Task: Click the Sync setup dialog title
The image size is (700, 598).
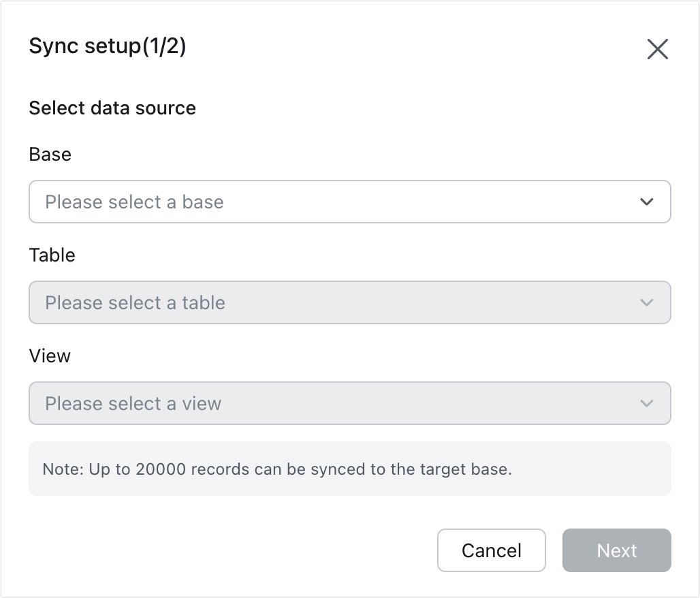Action: (x=109, y=46)
